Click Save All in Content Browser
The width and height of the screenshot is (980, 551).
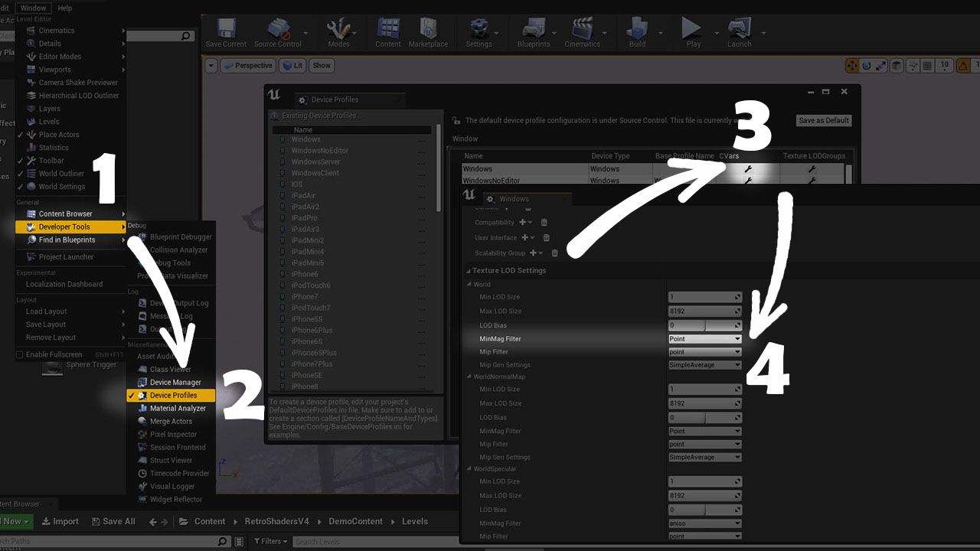pos(113,521)
